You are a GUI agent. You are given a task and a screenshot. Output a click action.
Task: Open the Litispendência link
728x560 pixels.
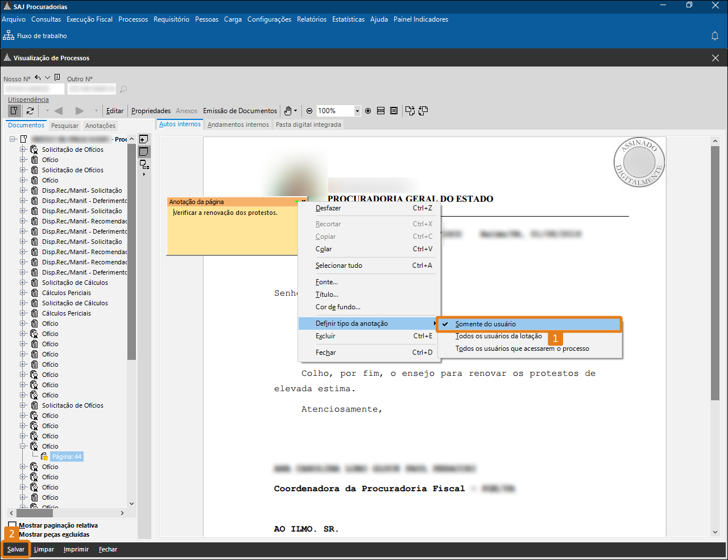(x=28, y=99)
